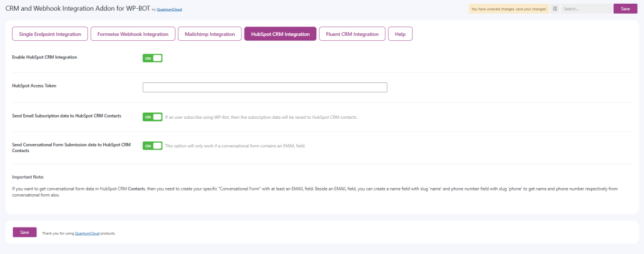Image resolution: width=644 pixels, height=254 pixels.
Task: Disable Conversational Form Submission data toggle
Action: (x=152, y=146)
